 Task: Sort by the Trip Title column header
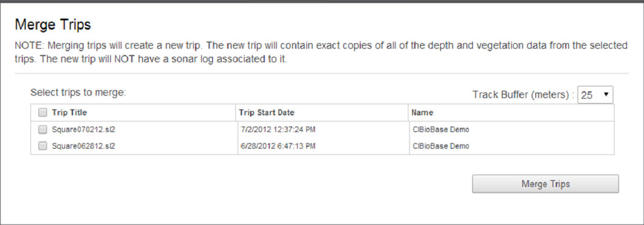pyautogui.click(x=70, y=112)
